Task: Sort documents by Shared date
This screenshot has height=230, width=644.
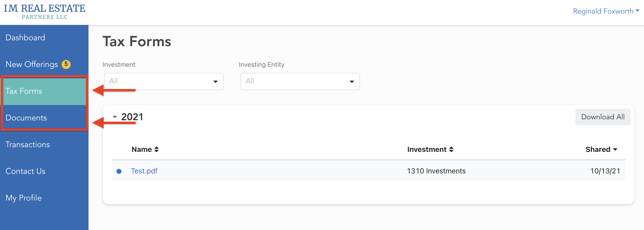Action: pos(602,149)
